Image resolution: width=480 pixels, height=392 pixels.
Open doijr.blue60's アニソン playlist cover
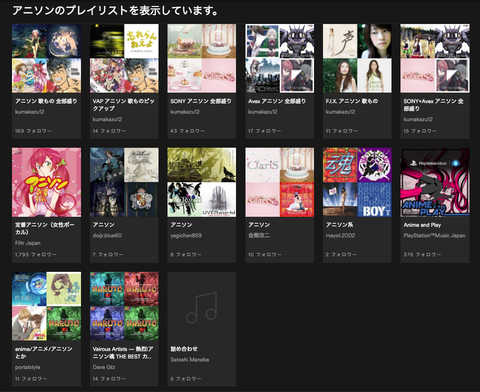point(124,182)
